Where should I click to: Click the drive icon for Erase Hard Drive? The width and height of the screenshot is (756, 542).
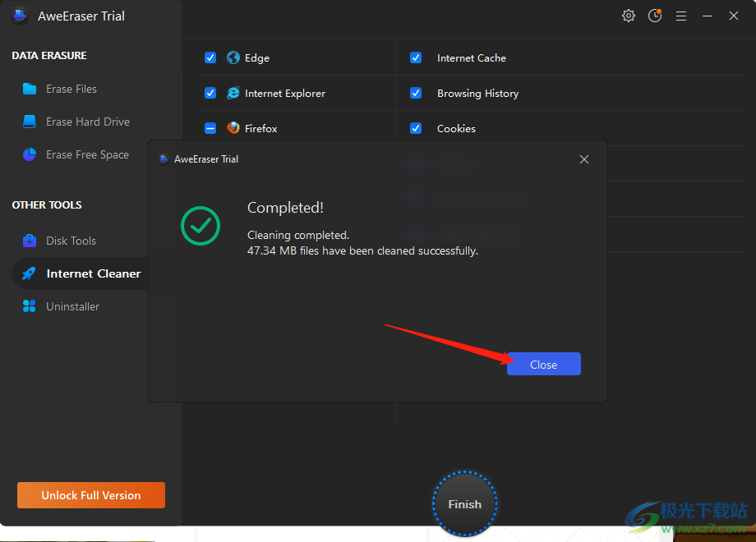(x=30, y=122)
